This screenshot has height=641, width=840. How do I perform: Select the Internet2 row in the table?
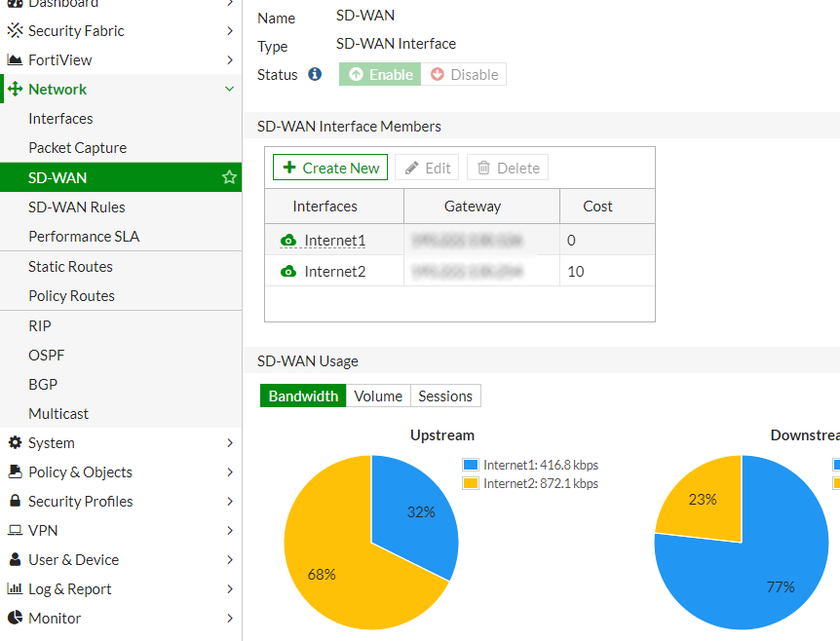tap(334, 270)
